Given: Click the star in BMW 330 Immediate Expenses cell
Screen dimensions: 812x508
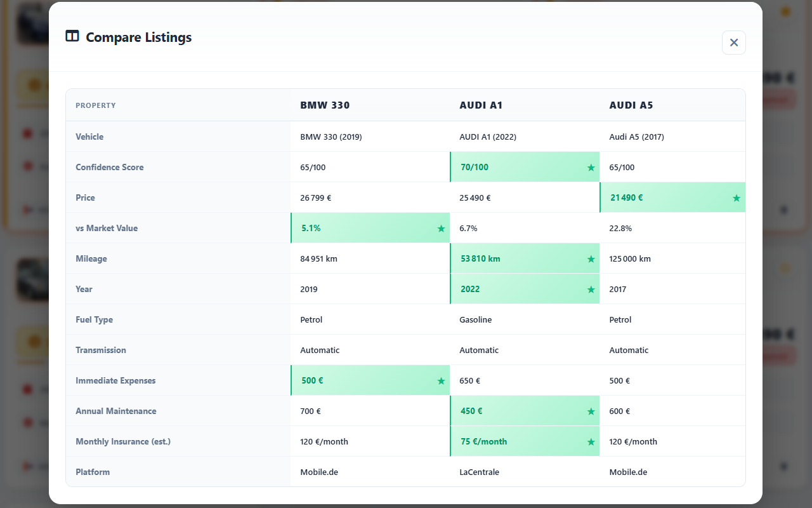Looking at the screenshot, I should pos(442,381).
